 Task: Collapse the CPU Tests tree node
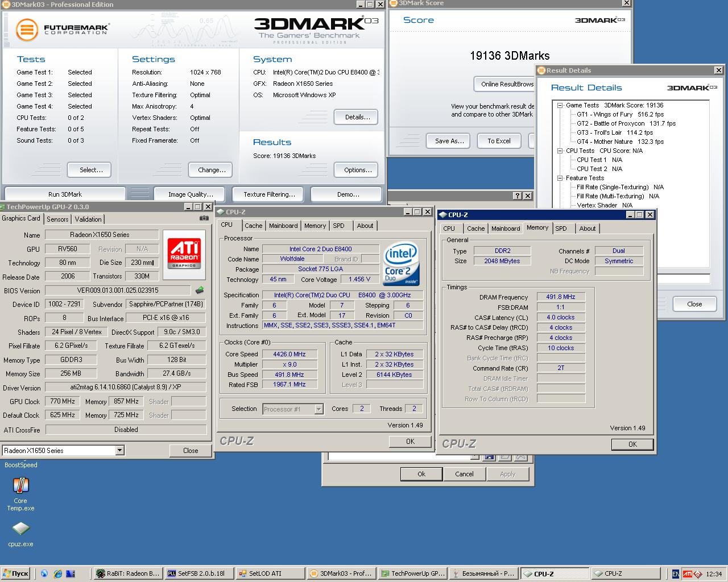560,151
